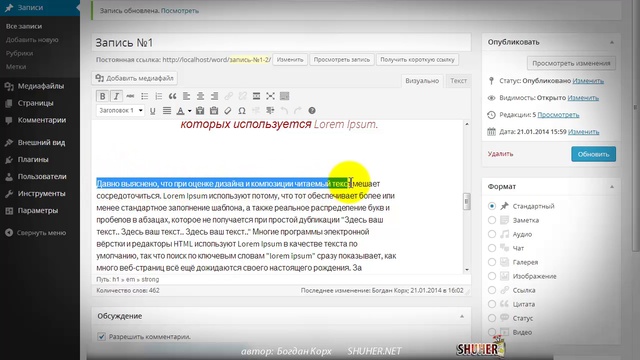Screen dimensions: 640x360
Task: Open Внешний вид in the sidebar menu
Action: 40,142
